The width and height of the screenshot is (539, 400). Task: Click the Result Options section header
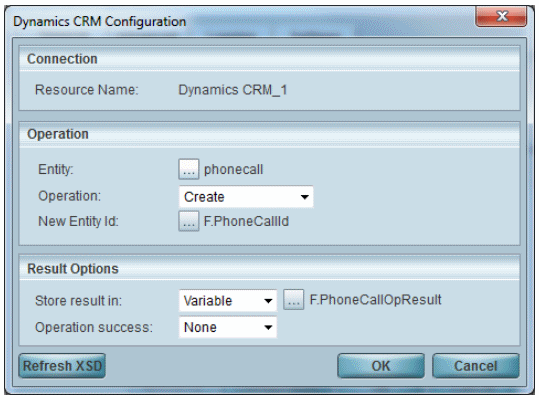pos(73,269)
